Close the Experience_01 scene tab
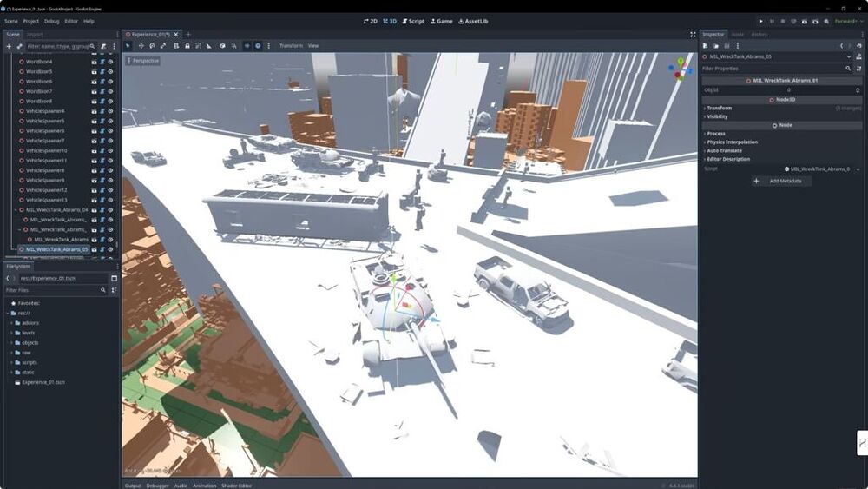Screen dimensions: 868x489 click(176, 35)
